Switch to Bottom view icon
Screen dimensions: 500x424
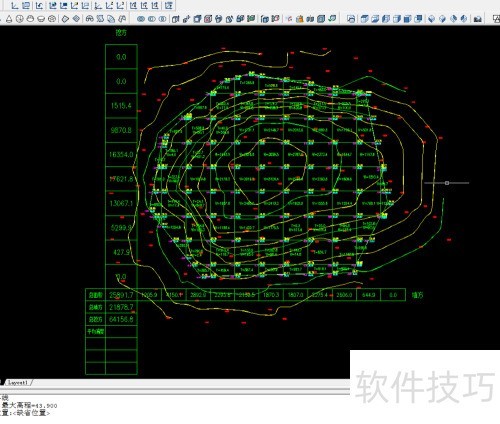(375, 19)
